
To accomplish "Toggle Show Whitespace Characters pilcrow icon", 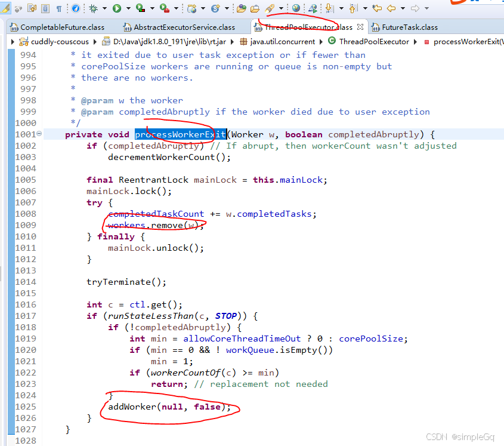I will [59, 9].
